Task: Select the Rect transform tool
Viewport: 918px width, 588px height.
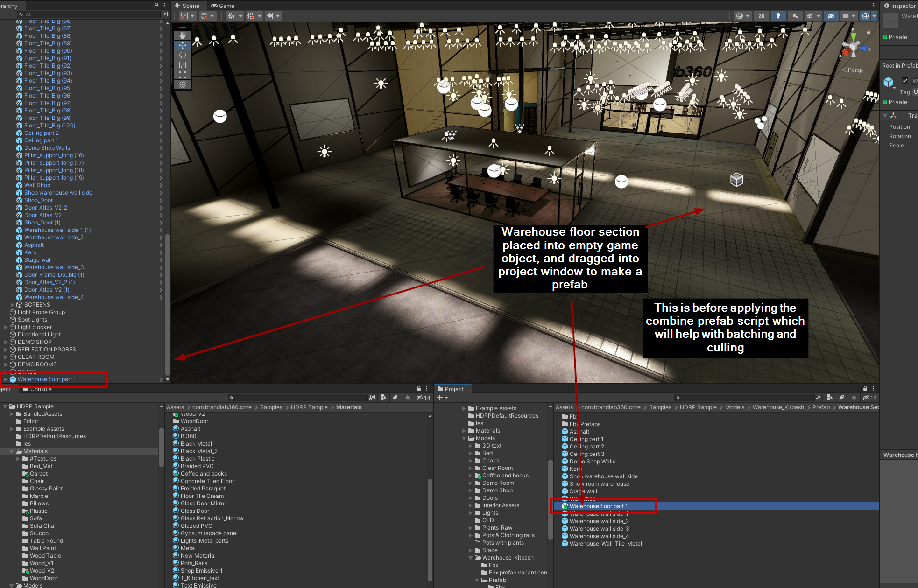Action: (x=183, y=75)
